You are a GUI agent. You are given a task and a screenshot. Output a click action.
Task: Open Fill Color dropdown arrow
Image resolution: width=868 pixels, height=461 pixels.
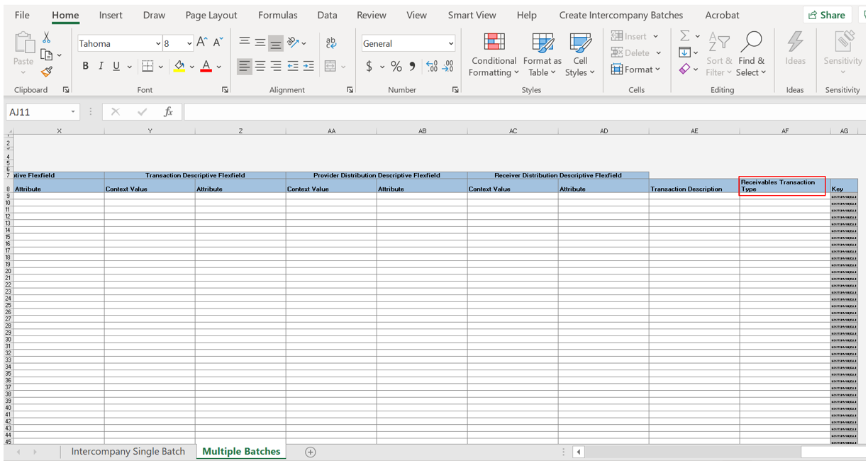click(x=191, y=67)
